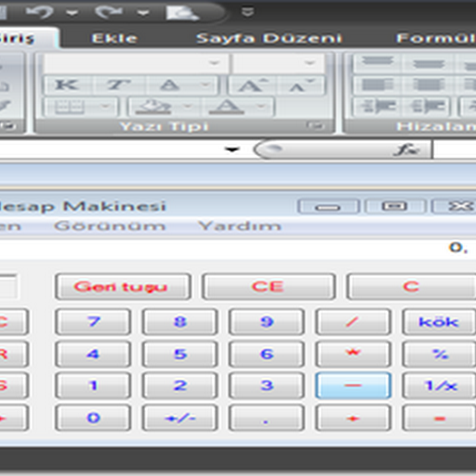Viewport: 476px width, 476px height.
Task: Click the fx insert function button
Action: pyautogui.click(x=407, y=150)
